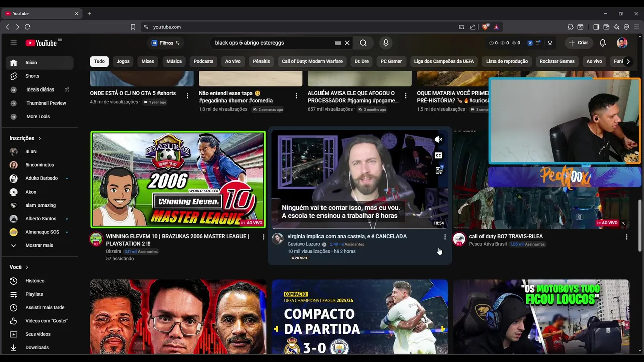Click the vidIQ IQ badge in header
Image resolution: width=644 pixels, height=362 pixels.
530,43
